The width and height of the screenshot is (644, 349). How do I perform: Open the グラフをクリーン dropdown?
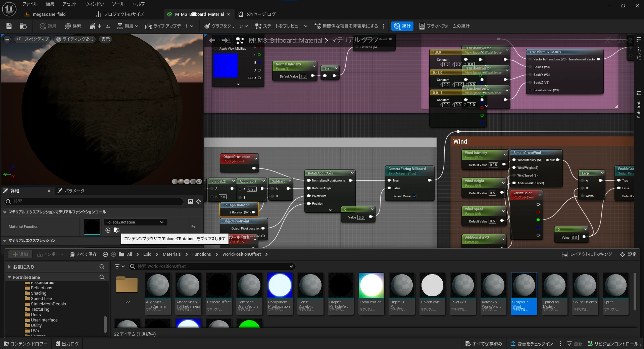tap(226, 26)
